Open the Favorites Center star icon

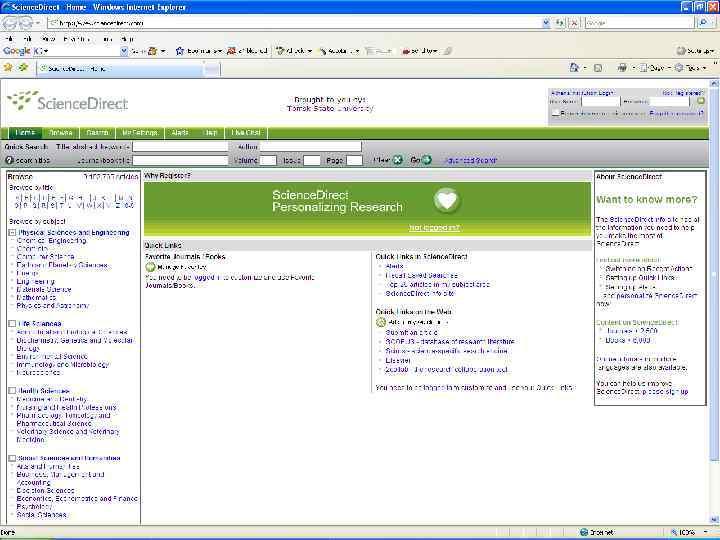8,68
